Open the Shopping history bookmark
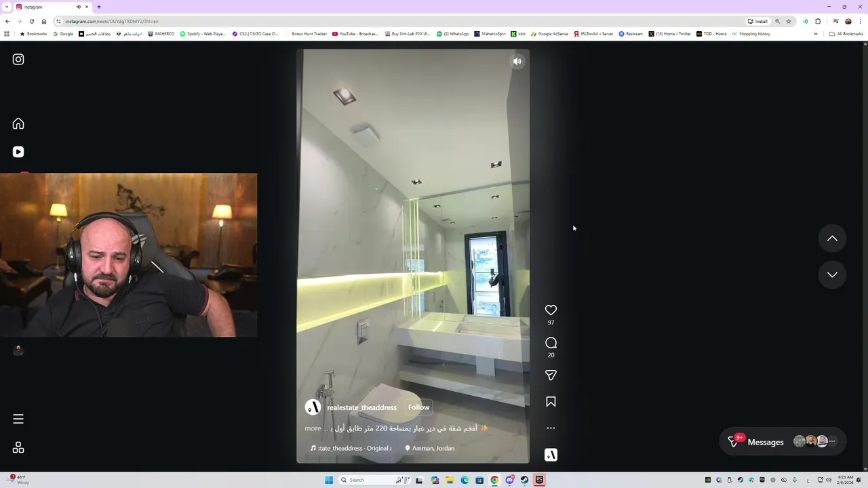 tap(751, 34)
